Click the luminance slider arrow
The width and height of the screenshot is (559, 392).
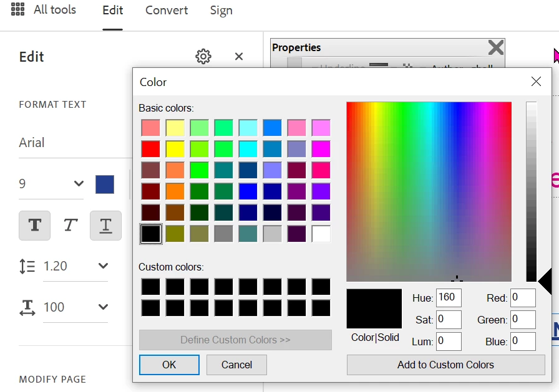(x=545, y=282)
